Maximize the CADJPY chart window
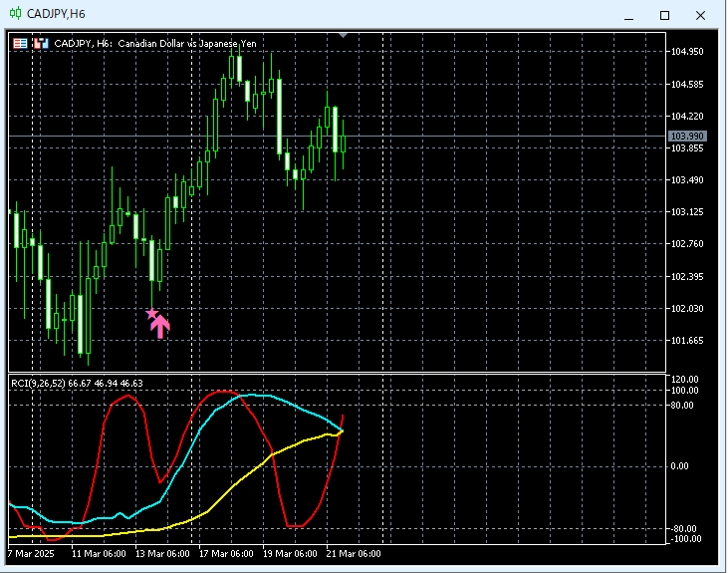728x573 pixels. coord(665,15)
